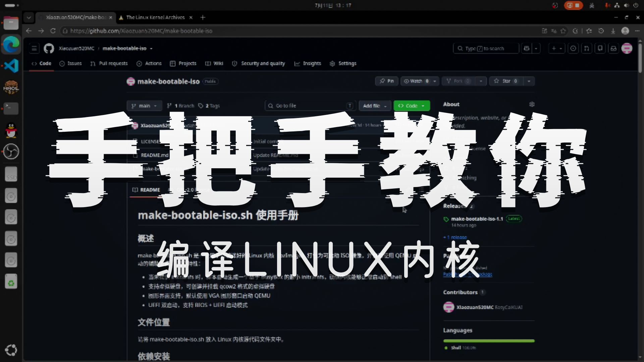Viewport: 644px width, 362px height.
Task: Open user avatar menu on GitHub
Action: pos(627,49)
